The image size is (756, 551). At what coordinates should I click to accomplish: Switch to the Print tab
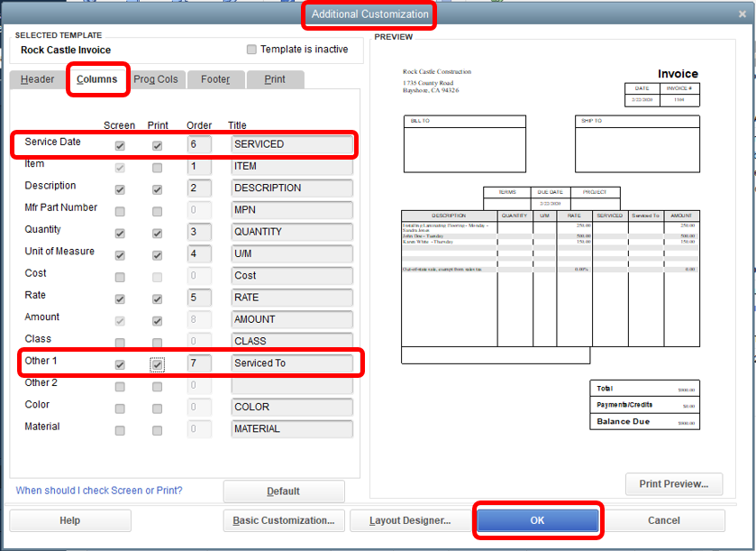[x=275, y=79]
